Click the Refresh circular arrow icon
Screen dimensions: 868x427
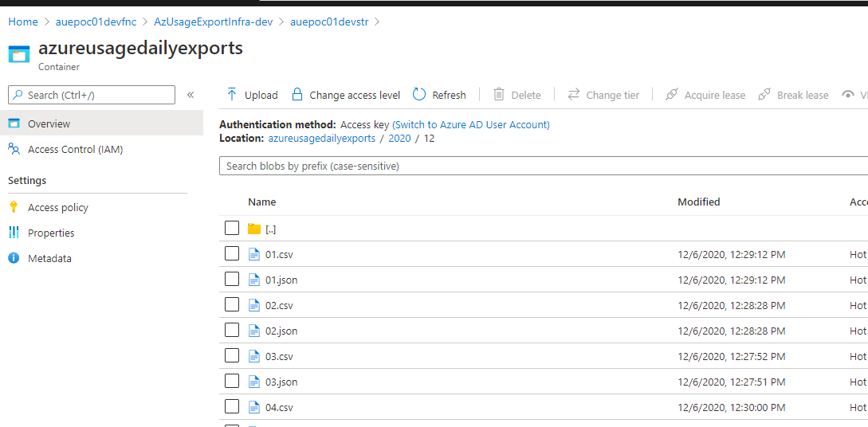coord(419,95)
